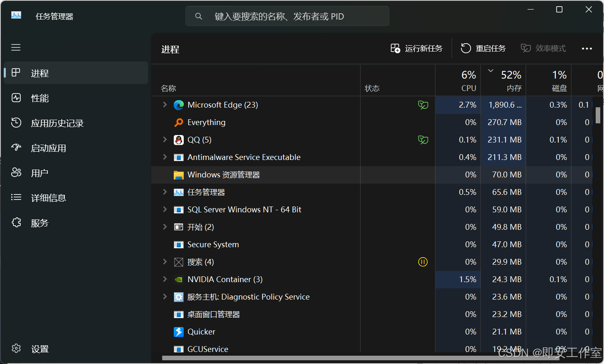This screenshot has height=364, width=604.
Task: Open the 用户 sidebar tab
Action: tap(76, 173)
